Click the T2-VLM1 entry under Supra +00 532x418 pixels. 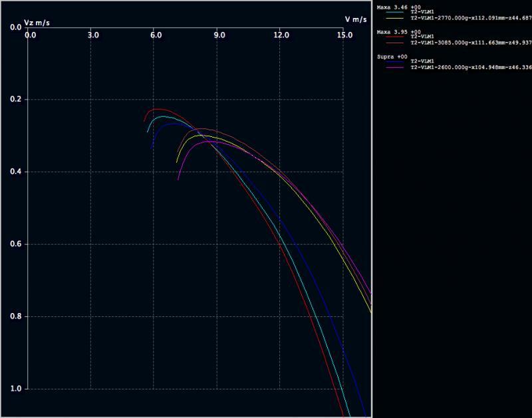point(423,62)
